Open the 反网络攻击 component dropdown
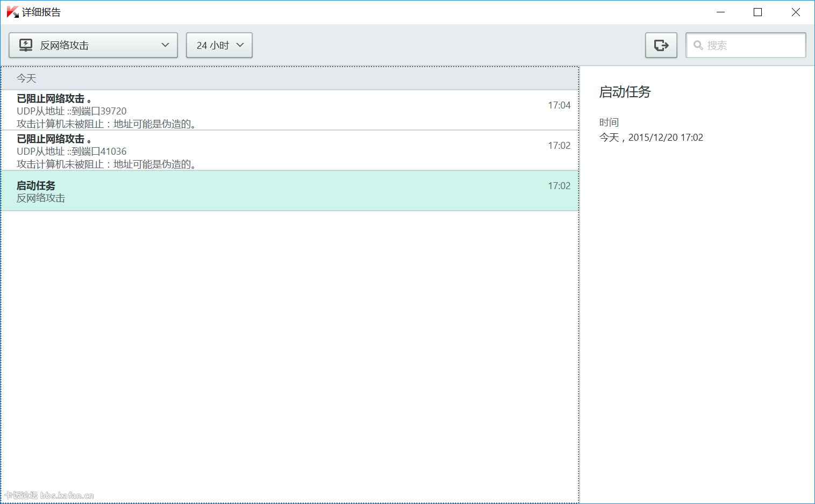Viewport: 815px width, 504px height. pos(93,45)
